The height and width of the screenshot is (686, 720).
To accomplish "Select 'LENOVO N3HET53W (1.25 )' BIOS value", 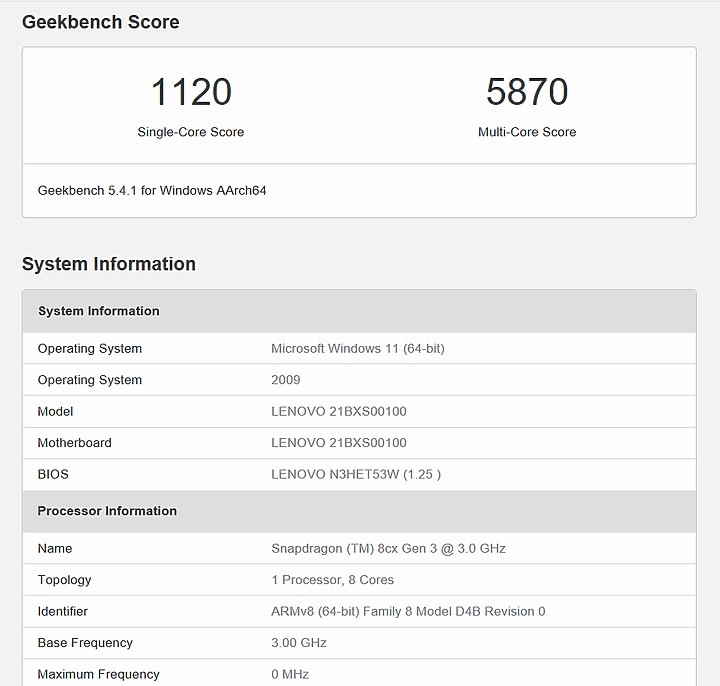I will pos(356,474).
